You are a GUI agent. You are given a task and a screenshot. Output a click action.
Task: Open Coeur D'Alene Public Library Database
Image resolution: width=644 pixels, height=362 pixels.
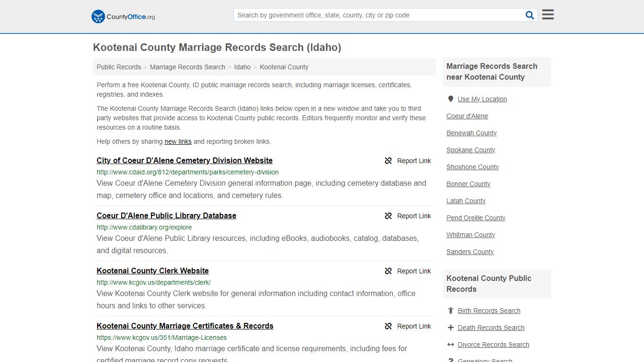pos(166,215)
